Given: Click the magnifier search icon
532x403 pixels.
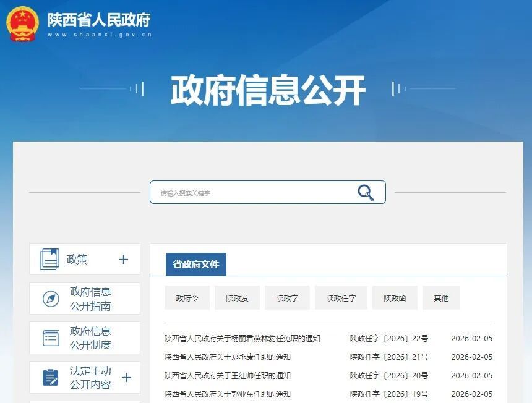Looking at the screenshot, I should tap(366, 192).
